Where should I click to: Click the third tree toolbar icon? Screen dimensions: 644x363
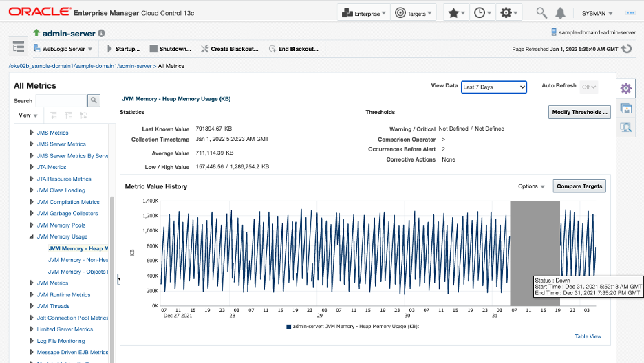83,115
